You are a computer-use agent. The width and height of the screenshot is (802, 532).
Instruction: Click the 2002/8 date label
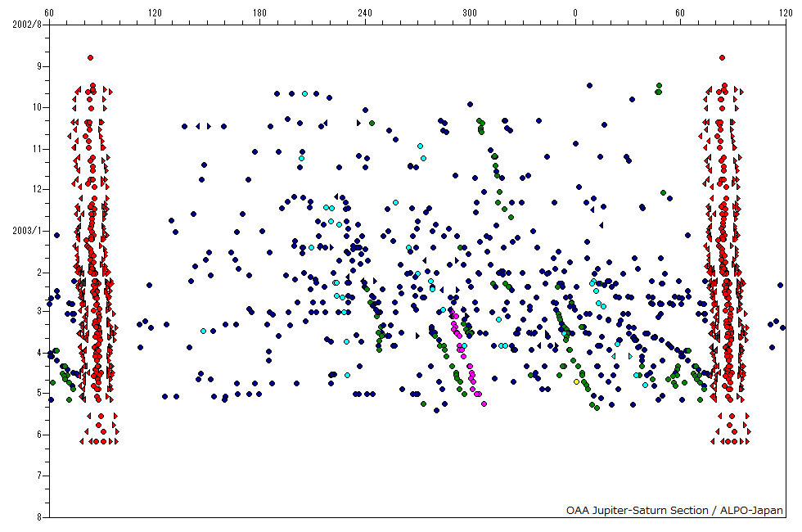[x=27, y=25]
